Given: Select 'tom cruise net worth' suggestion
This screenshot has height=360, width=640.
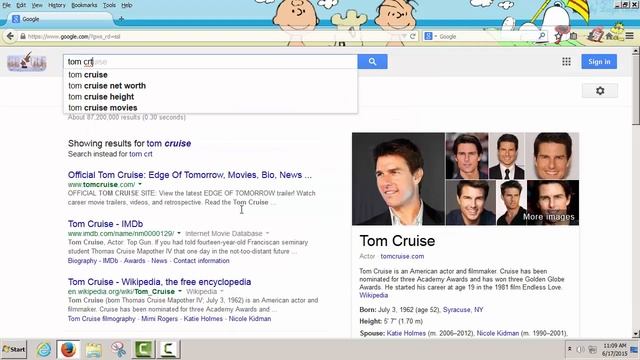Looking at the screenshot, I should click(x=210, y=86).
